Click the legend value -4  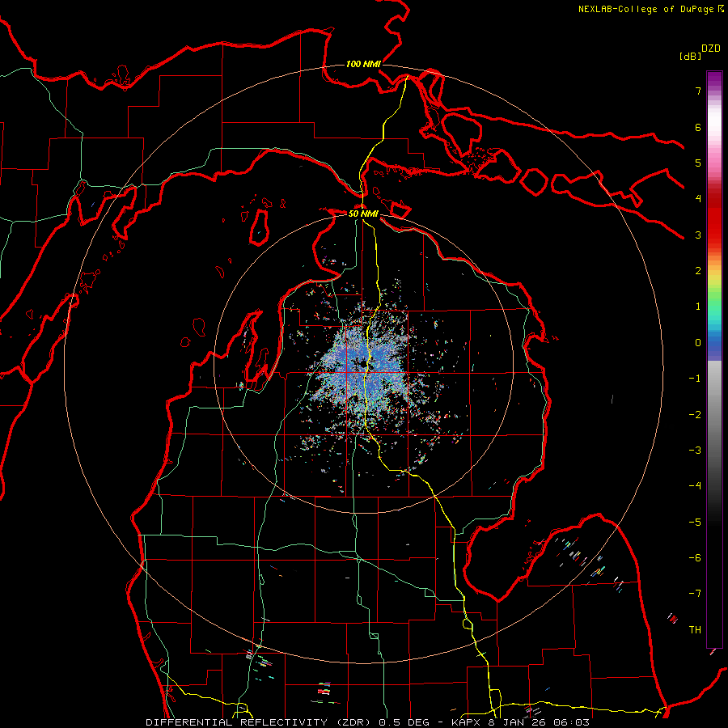695,486
